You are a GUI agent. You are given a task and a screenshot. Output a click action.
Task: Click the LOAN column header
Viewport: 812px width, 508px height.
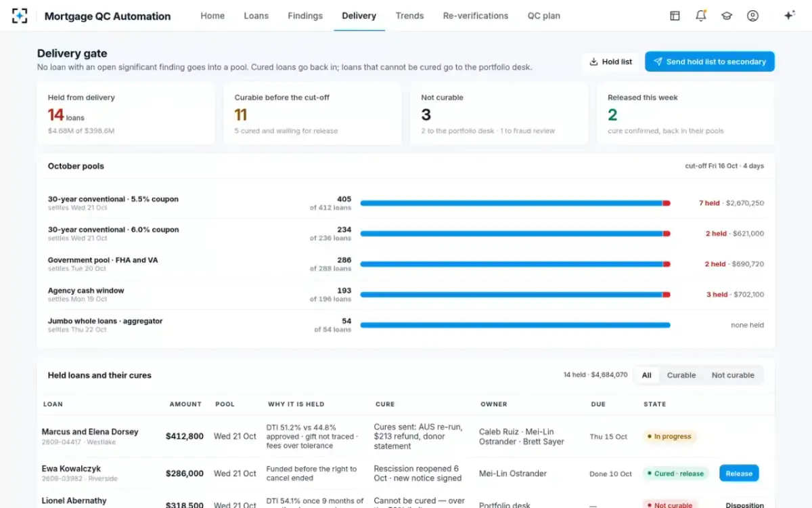coord(53,404)
